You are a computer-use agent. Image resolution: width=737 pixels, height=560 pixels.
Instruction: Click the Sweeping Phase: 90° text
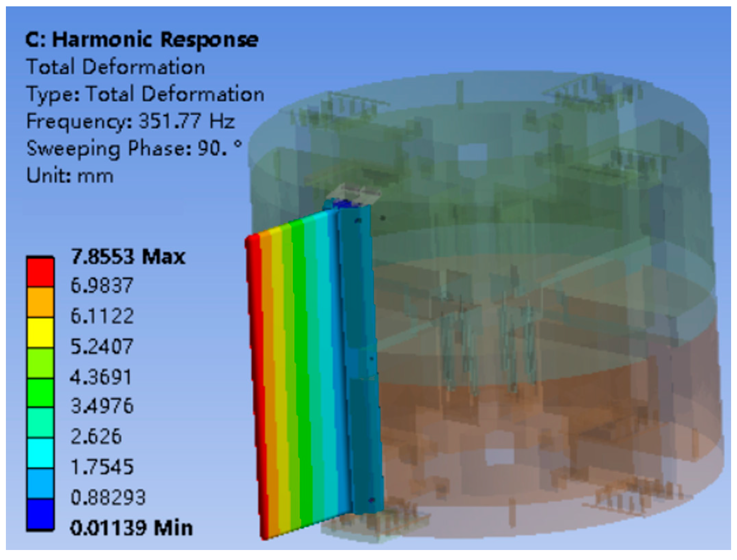[x=134, y=149]
